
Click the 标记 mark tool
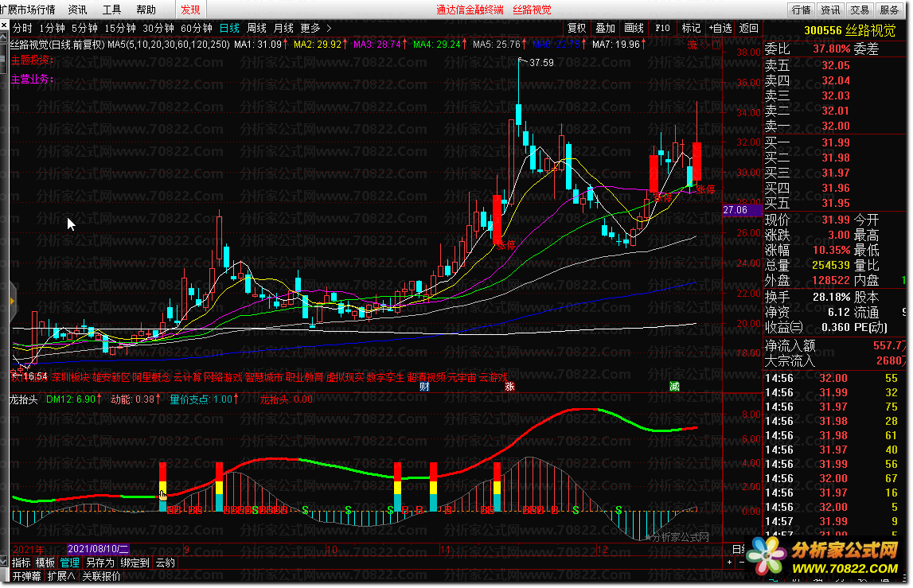point(691,28)
